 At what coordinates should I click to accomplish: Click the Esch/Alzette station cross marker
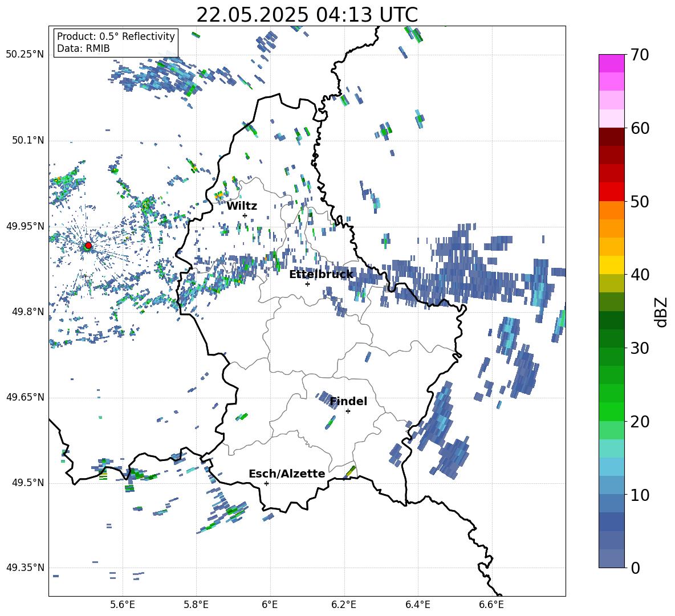266,483
